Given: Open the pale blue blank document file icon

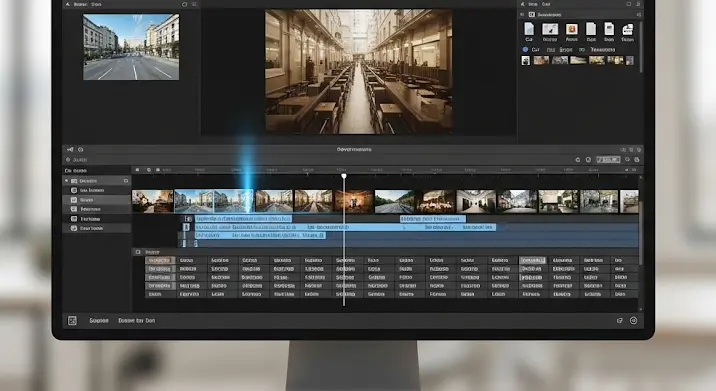Looking at the screenshot, I should 529,29.
